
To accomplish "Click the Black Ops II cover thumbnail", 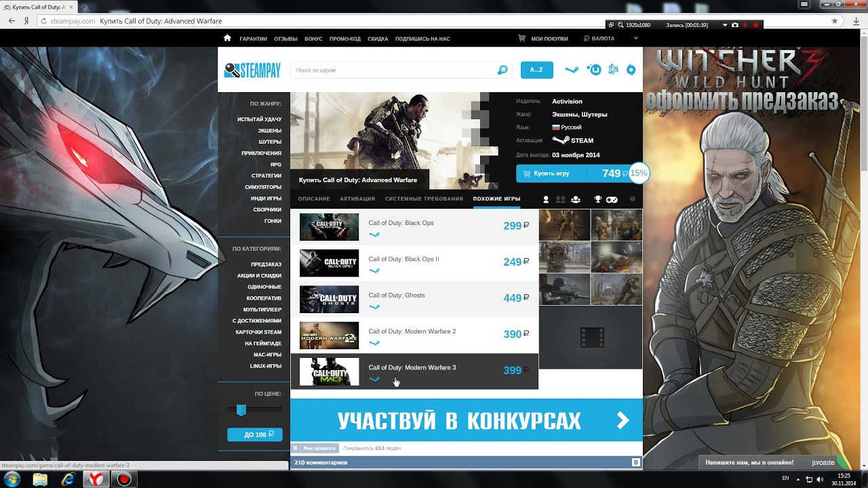I will tap(329, 263).
